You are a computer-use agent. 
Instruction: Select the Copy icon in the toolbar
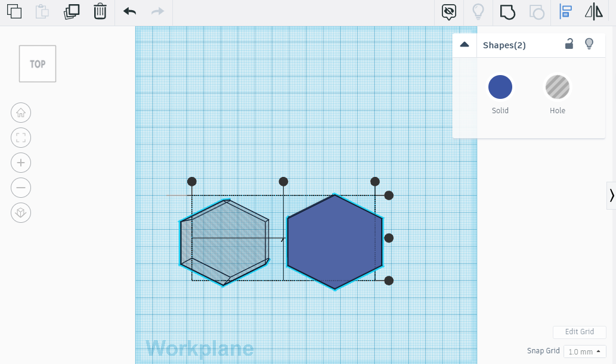coord(14,11)
